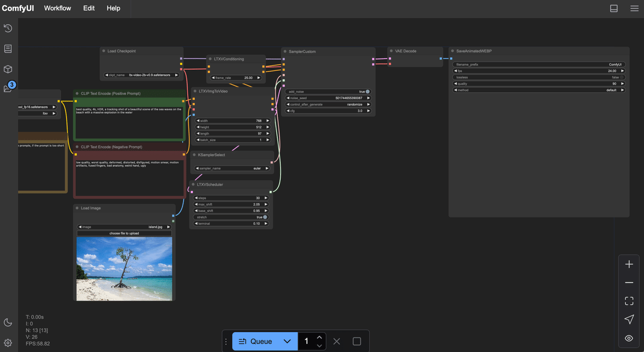This screenshot has width=644, height=352.
Task: Open the settings gear
Action: [8, 342]
